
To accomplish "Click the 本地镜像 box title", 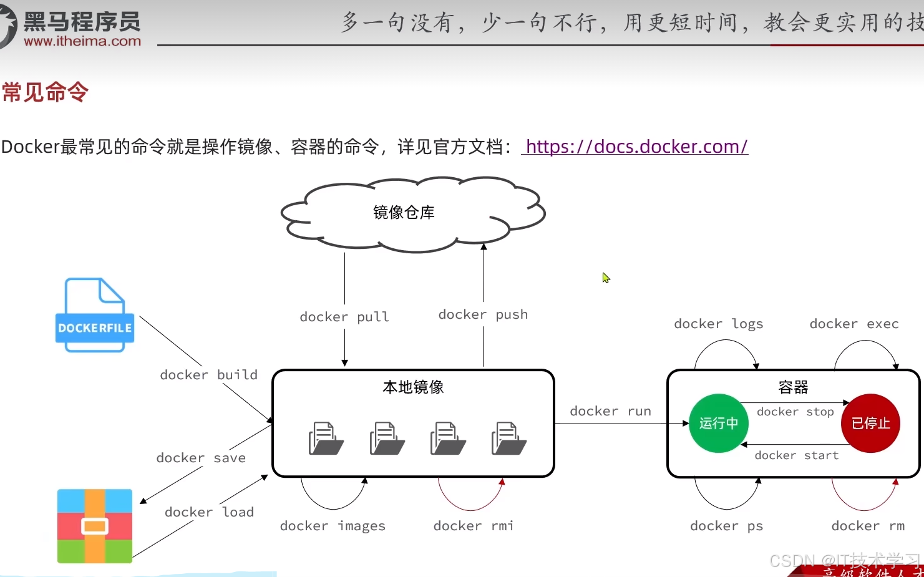I will click(x=413, y=387).
